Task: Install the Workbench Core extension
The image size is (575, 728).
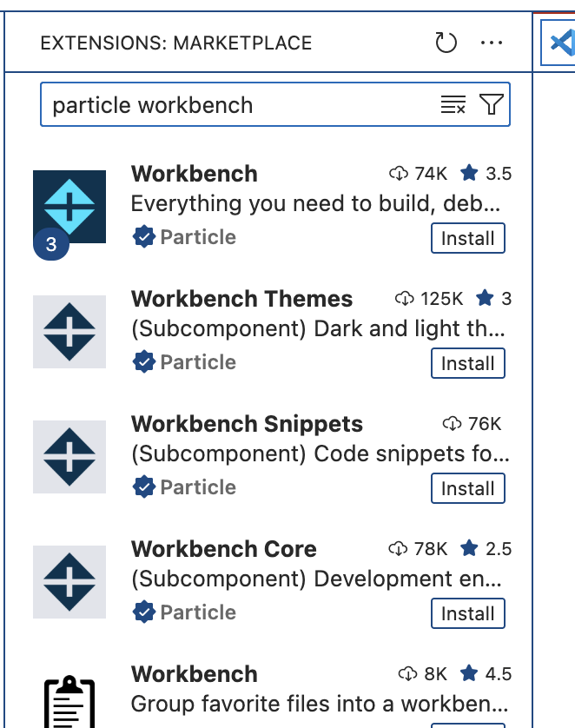Action: pyautogui.click(x=467, y=614)
